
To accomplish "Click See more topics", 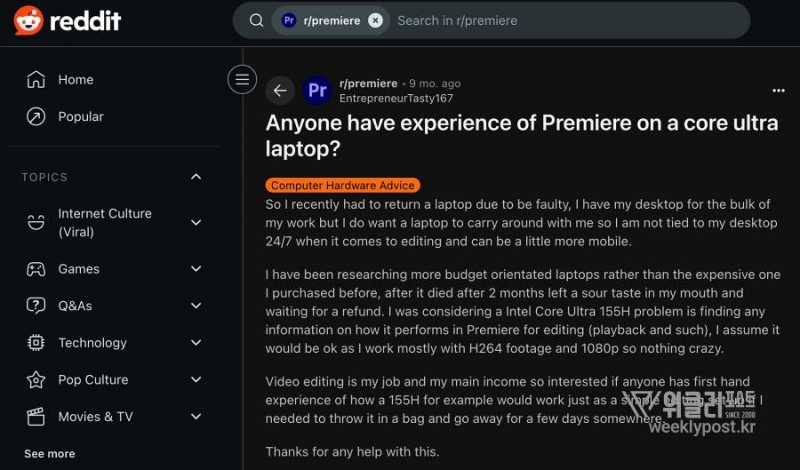I will coord(49,454).
